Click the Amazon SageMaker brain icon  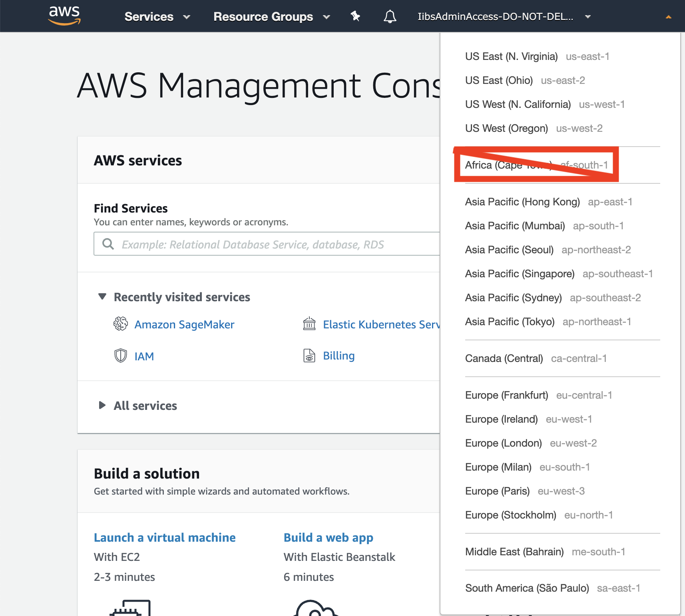tap(121, 324)
